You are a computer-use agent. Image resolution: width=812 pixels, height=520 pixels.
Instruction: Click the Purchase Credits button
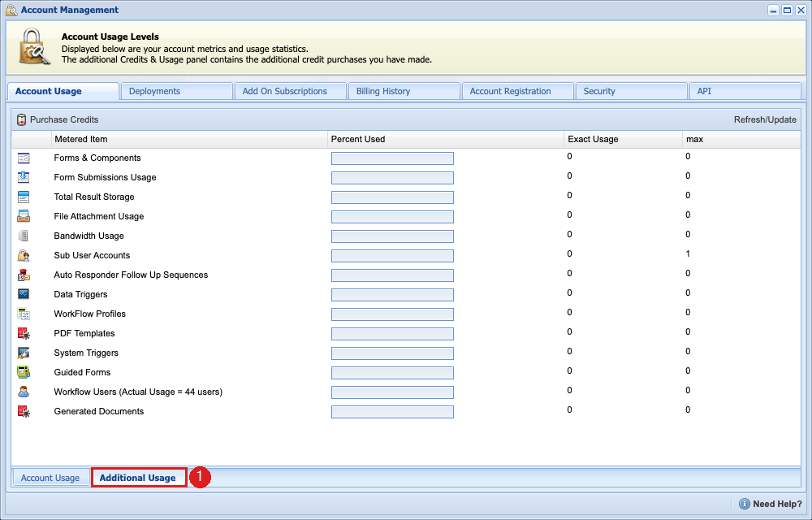coord(58,119)
